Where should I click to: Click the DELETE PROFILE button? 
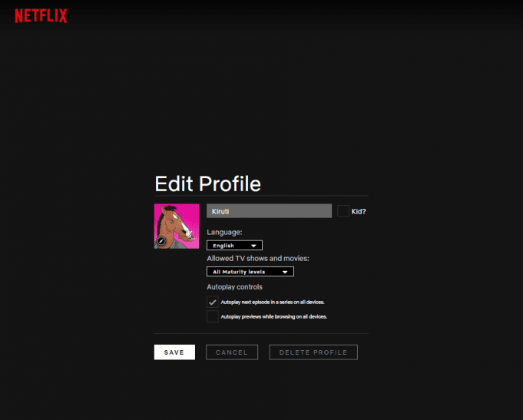(x=313, y=352)
